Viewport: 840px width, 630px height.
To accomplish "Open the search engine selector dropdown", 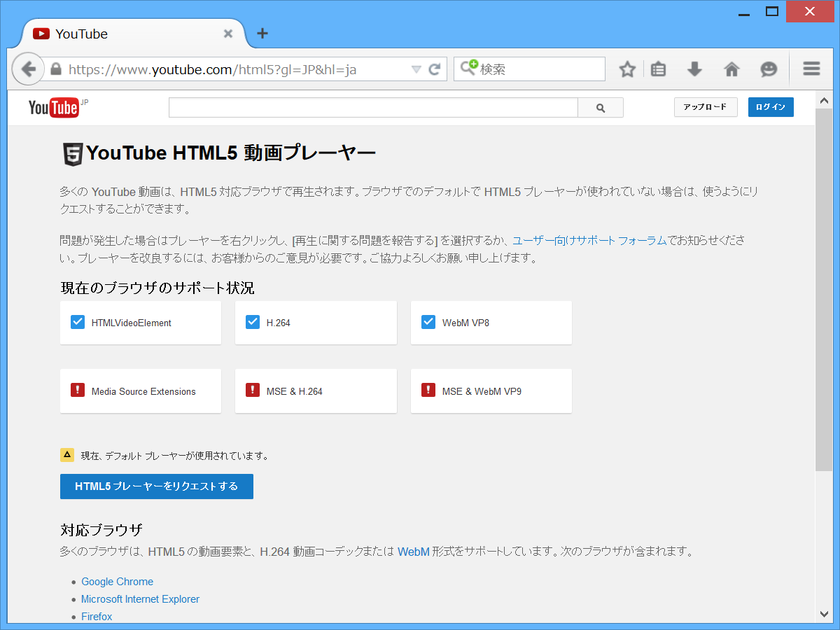I will click(x=470, y=69).
